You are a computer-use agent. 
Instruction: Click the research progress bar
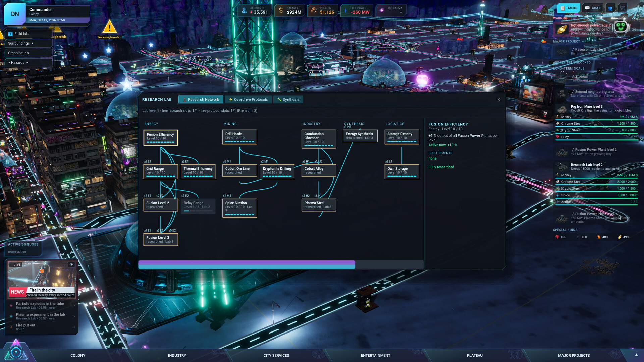click(281, 265)
